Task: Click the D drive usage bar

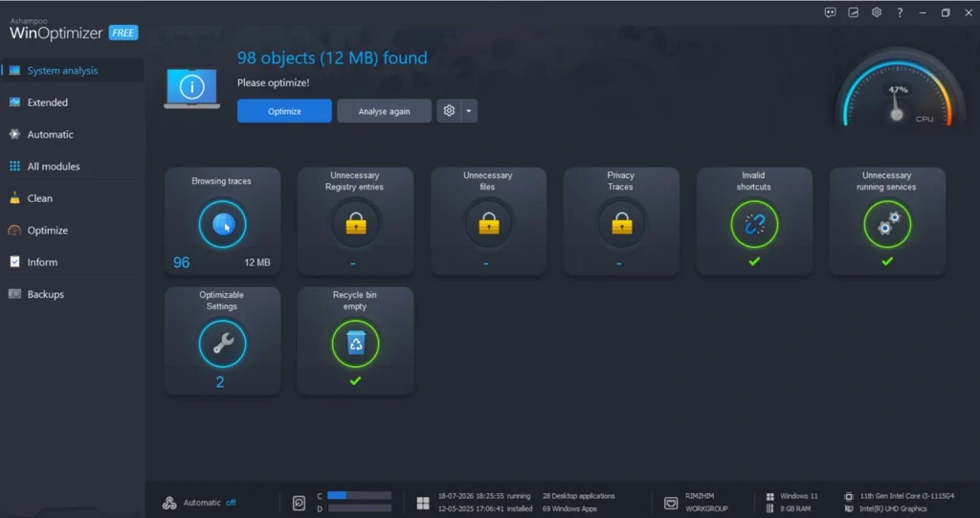Action: coord(360,508)
